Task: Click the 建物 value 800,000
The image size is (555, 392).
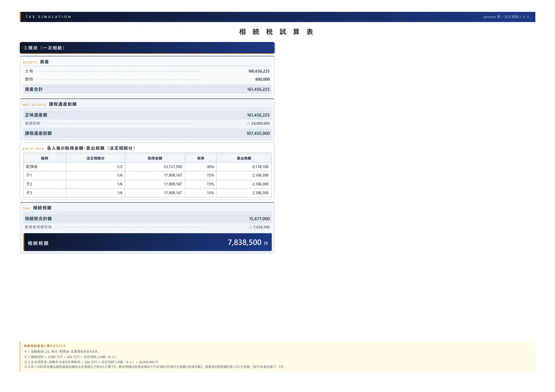Action: (262, 79)
